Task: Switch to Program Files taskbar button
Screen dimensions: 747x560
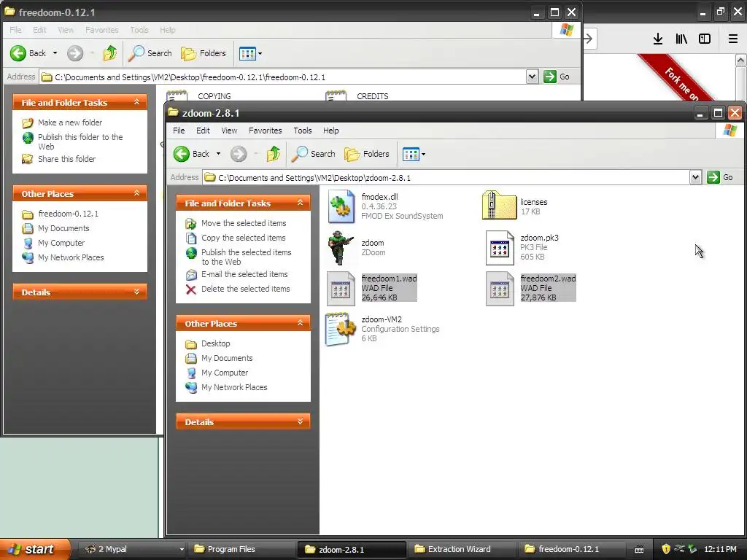Action: coord(241,549)
